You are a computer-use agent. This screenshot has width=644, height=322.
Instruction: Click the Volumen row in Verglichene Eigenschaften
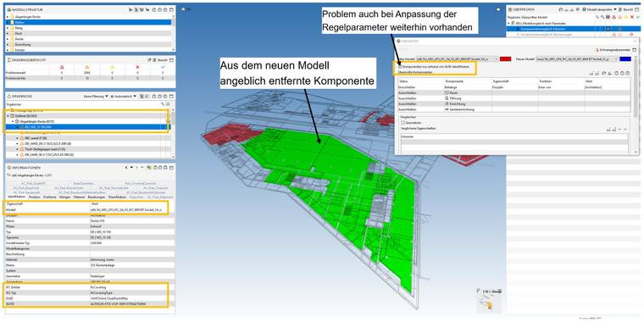[514, 136]
